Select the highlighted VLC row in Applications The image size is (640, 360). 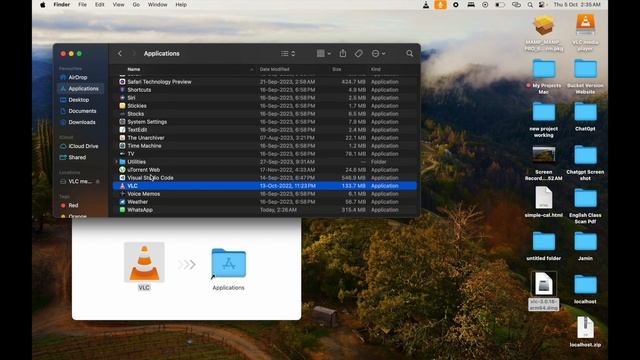264,186
